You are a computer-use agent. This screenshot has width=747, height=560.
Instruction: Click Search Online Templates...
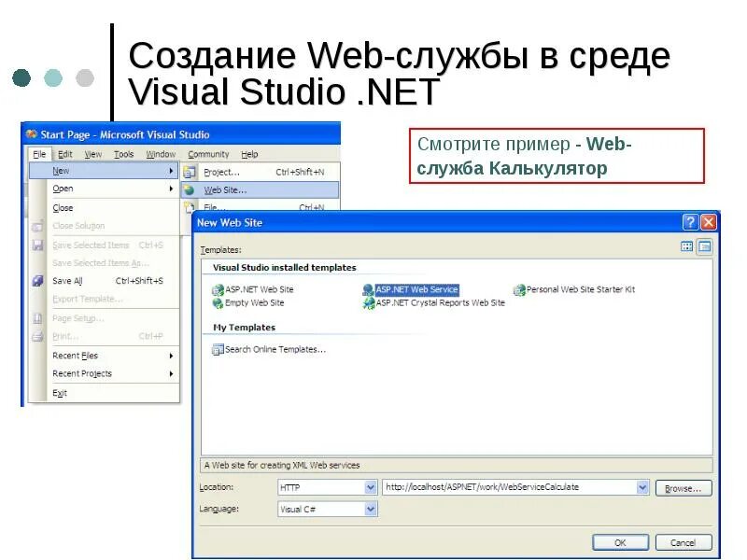click(275, 349)
